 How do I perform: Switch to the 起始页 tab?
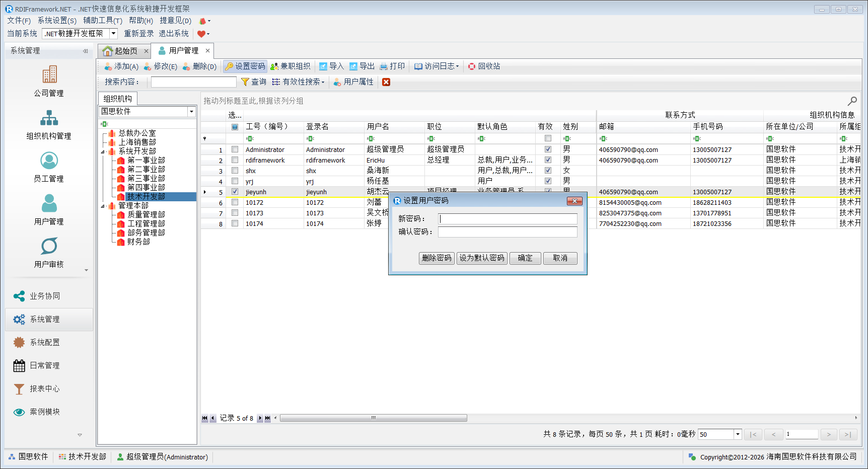click(x=121, y=51)
